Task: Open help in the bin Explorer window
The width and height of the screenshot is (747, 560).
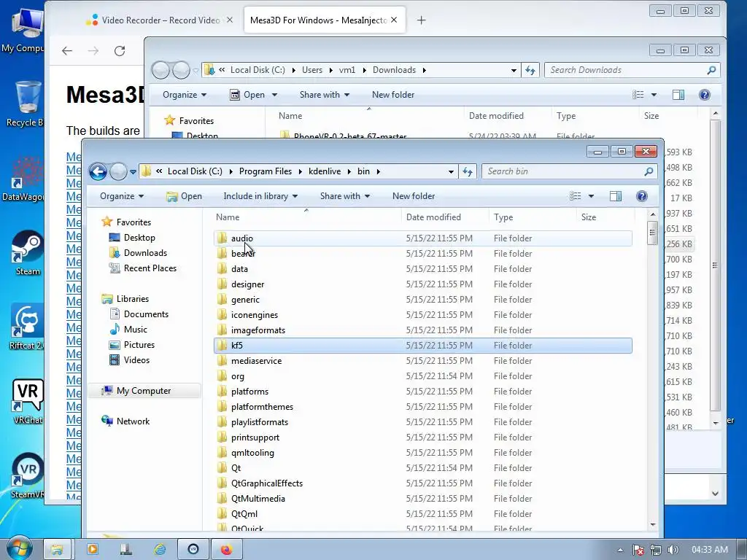Action: click(642, 196)
